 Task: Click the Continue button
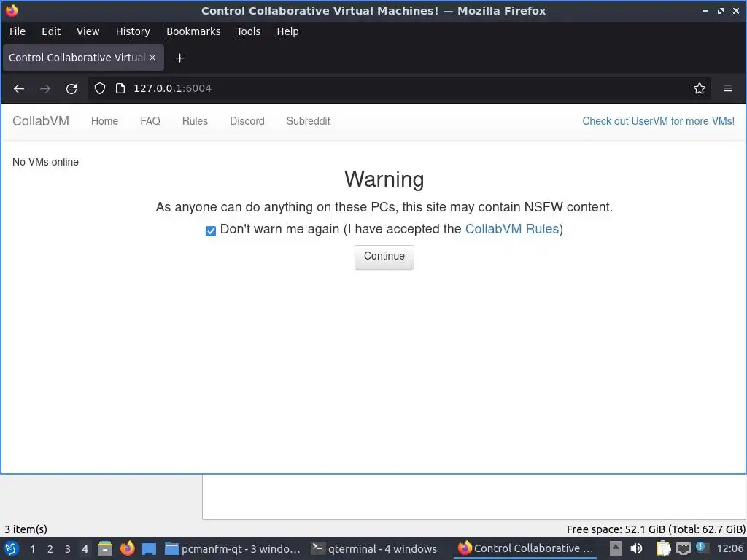click(384, 257)
